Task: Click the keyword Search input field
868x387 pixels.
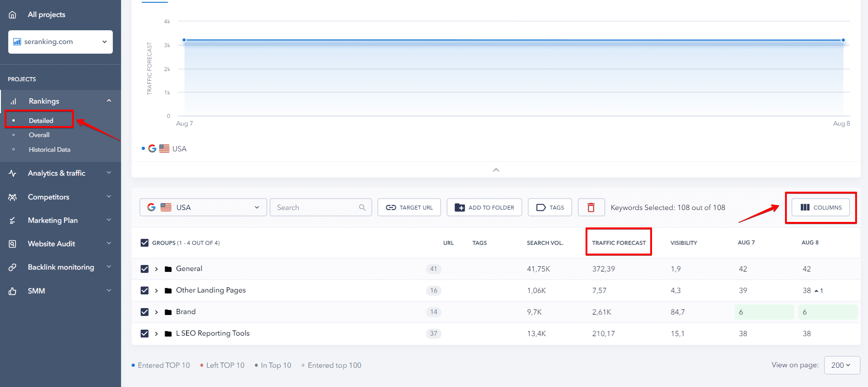Action: point(321,207)
